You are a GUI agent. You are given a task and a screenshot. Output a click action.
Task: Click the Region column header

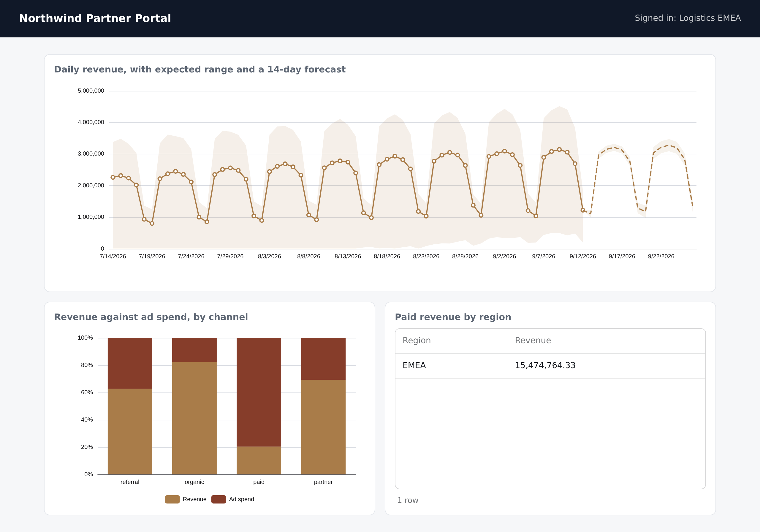(x=417, y=340)
